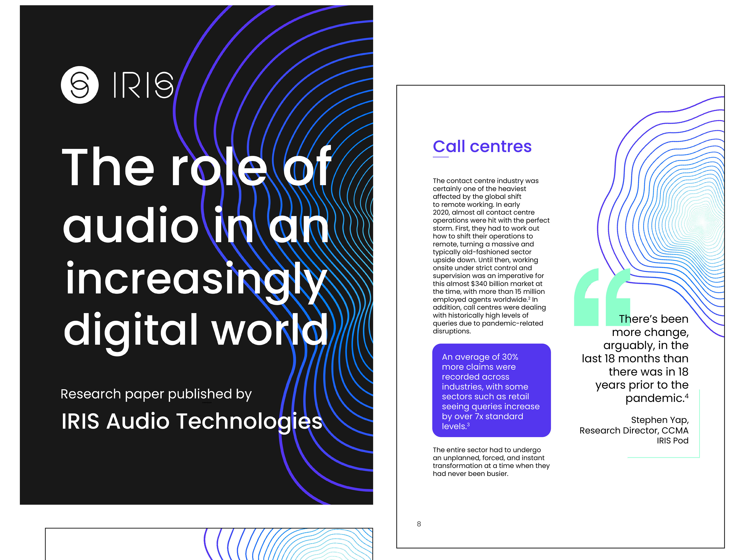
Task: Click the 'Call centres' heading
Action: [x=482, y=146]
